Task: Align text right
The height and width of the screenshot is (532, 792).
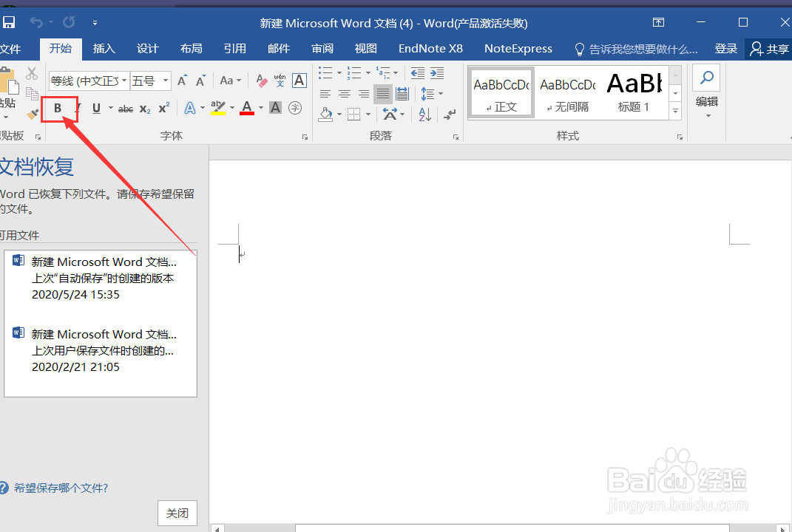Action: pos(364,94)
